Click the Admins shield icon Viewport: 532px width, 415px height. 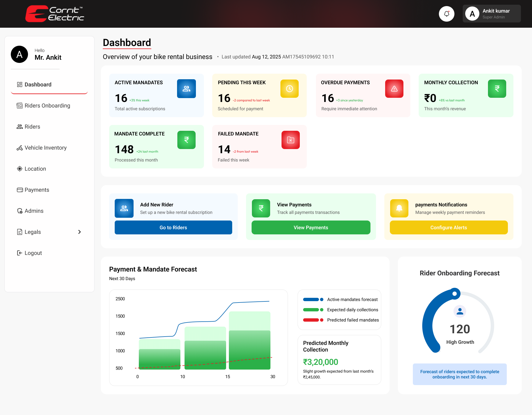20,211
